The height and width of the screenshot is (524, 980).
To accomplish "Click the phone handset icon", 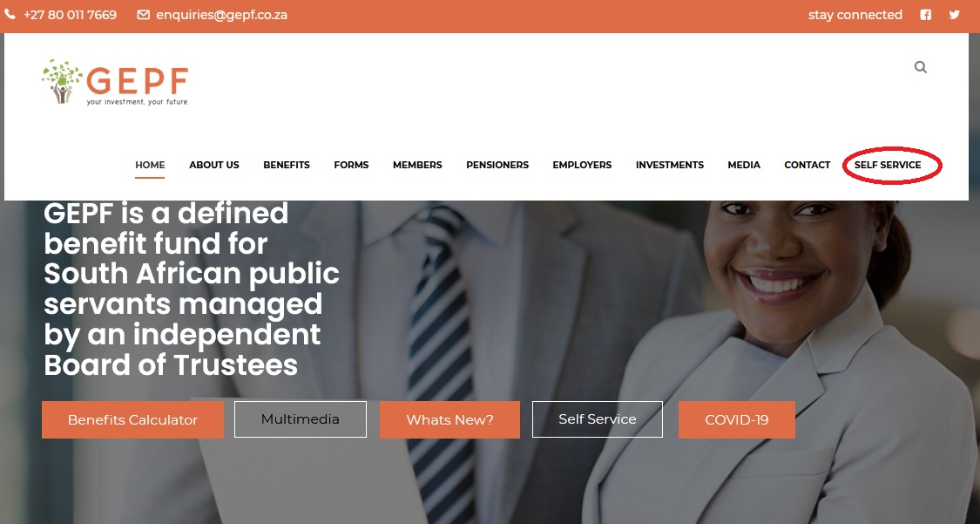I will coord(10,14).
